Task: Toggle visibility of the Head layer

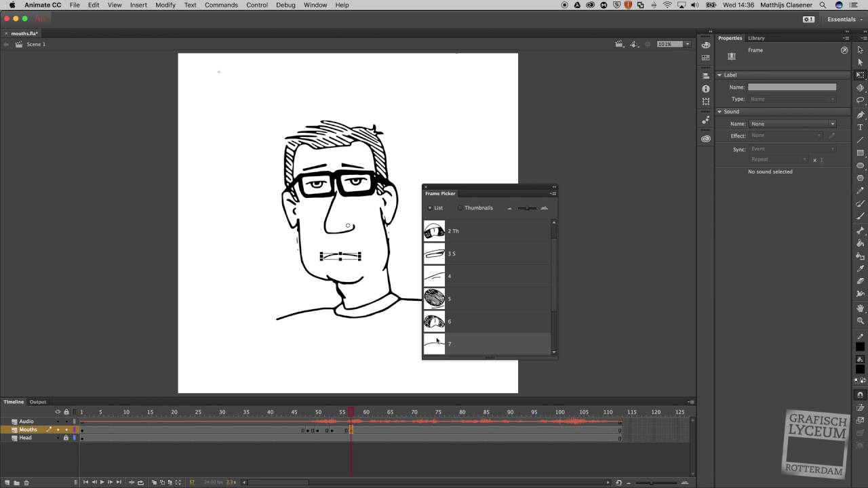Action: [58, 438]
